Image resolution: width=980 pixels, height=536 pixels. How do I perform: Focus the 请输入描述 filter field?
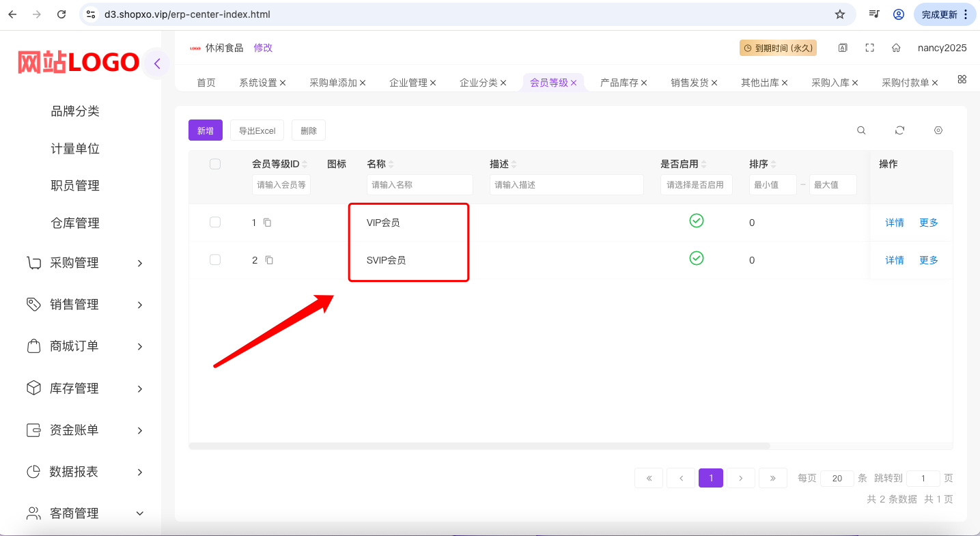567,185
